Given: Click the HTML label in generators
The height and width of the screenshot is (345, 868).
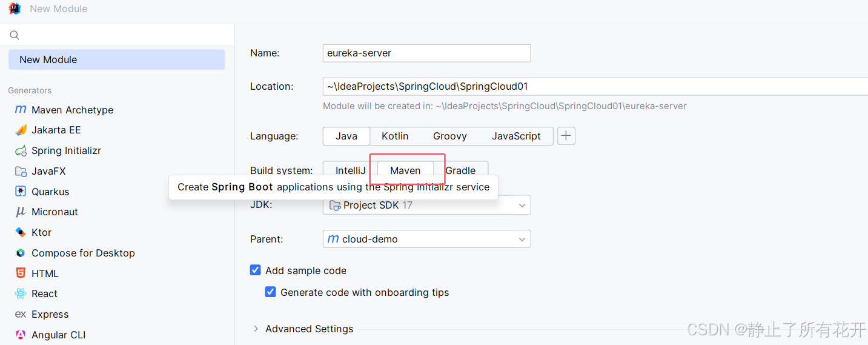Looking at the screenshot, I should pos(45,273).
